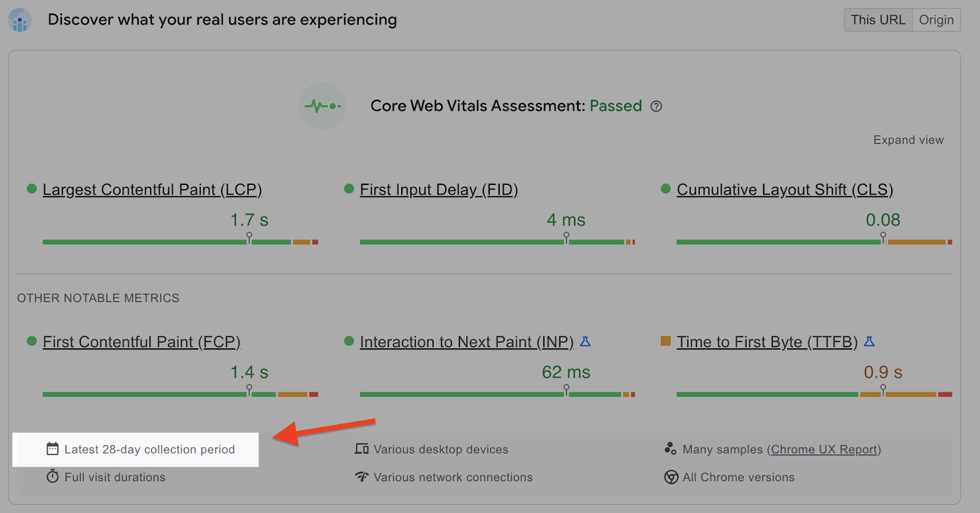
Task: Open the experimental flask icon beside INP
Action: [x=585, y=342]
